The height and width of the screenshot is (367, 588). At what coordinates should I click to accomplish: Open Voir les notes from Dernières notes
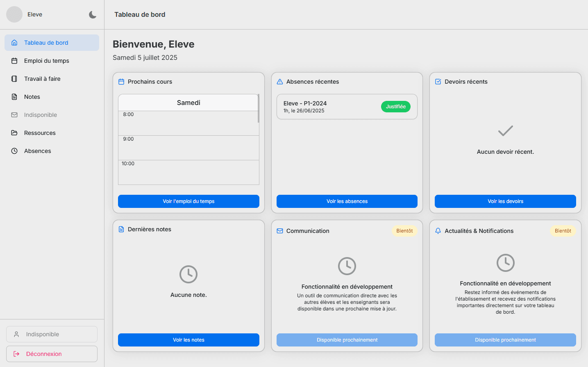coord(188,340)
